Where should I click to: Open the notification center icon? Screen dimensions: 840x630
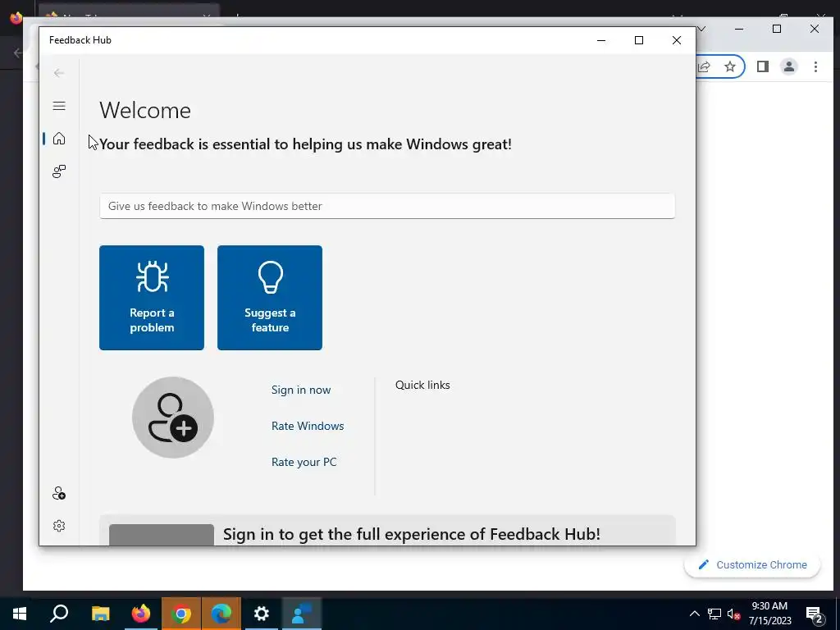point(815,614)
